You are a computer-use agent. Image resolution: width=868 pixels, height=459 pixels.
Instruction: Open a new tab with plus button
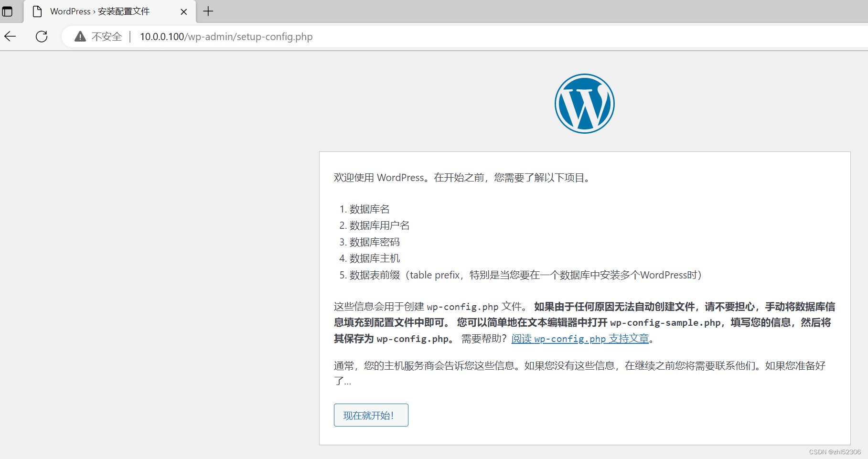coord(208,11)
